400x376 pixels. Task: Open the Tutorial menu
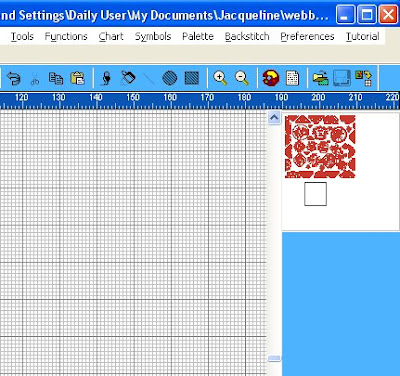coord(363,36)
